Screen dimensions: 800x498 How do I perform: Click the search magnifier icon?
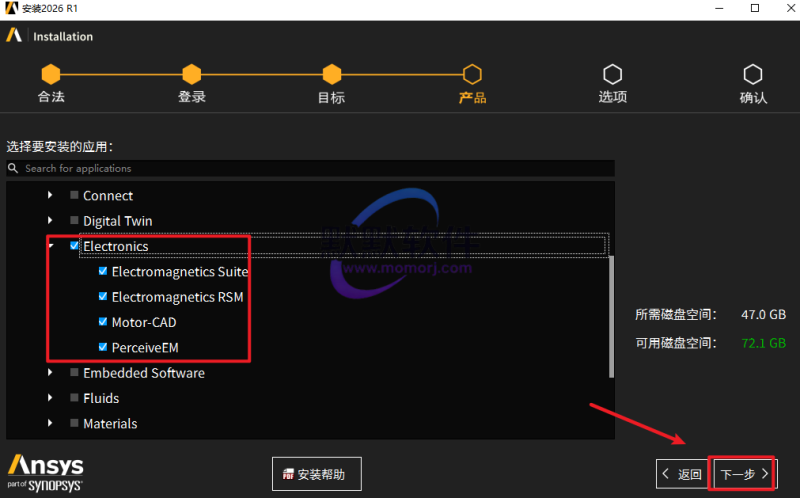(15, 169)
